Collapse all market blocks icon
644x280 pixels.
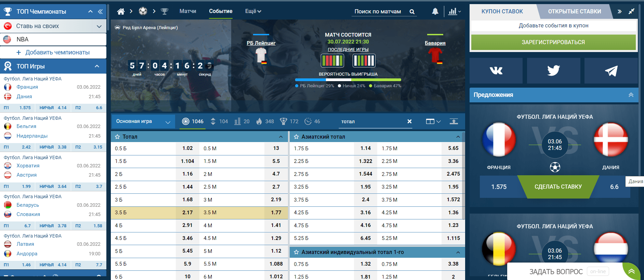tap(454, 121)
